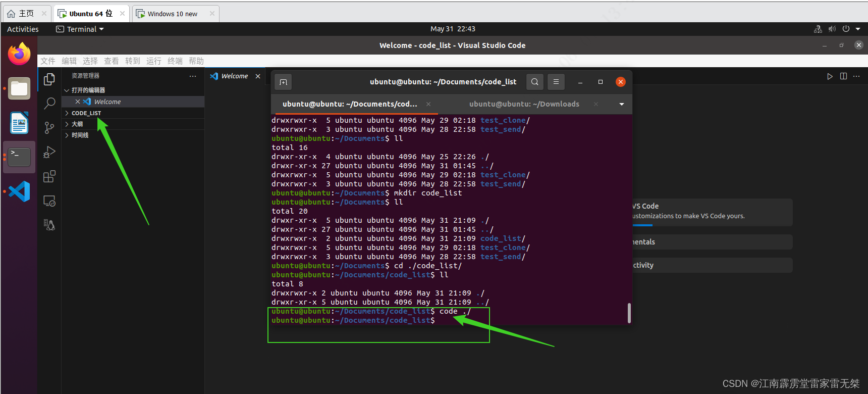Open the Run and Debug view
868x394 pixels.
click(x=49, y=152)
